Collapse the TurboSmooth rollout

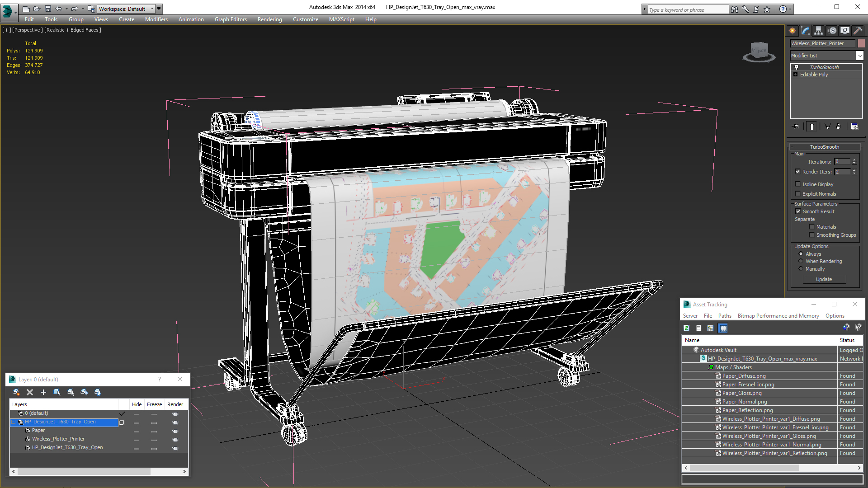[x=792, y=147]
